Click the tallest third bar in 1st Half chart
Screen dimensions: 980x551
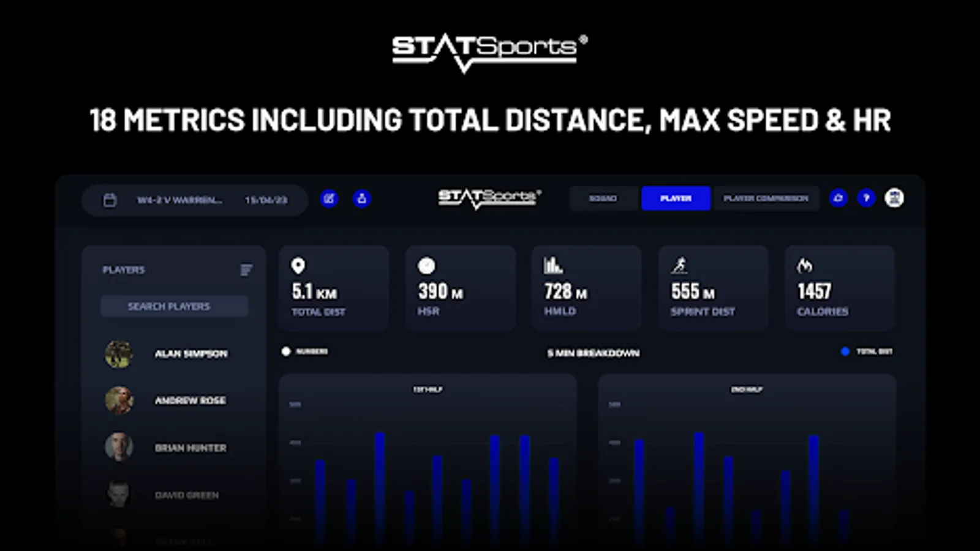(380, 489)
